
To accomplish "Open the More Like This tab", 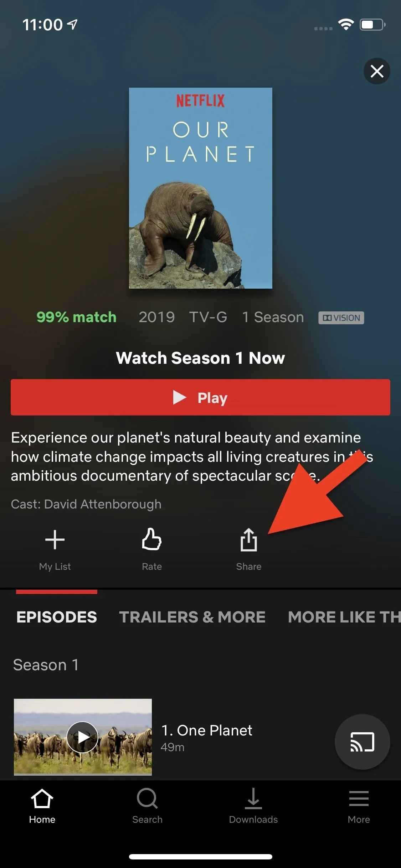I will tap(344, 617).
